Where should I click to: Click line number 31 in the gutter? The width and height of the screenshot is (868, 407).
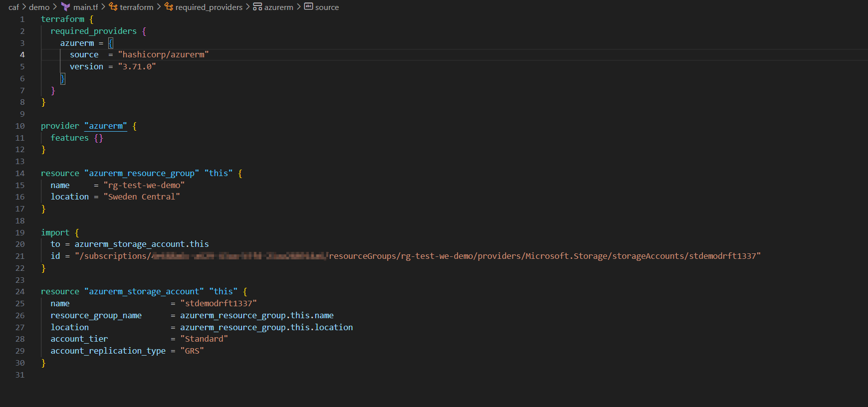coord(20,375)
